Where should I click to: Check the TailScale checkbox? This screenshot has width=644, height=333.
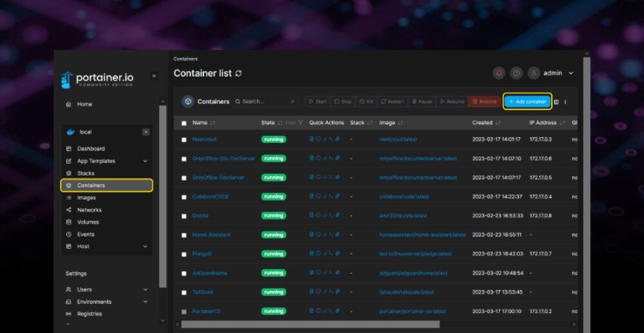coord(184,292)
